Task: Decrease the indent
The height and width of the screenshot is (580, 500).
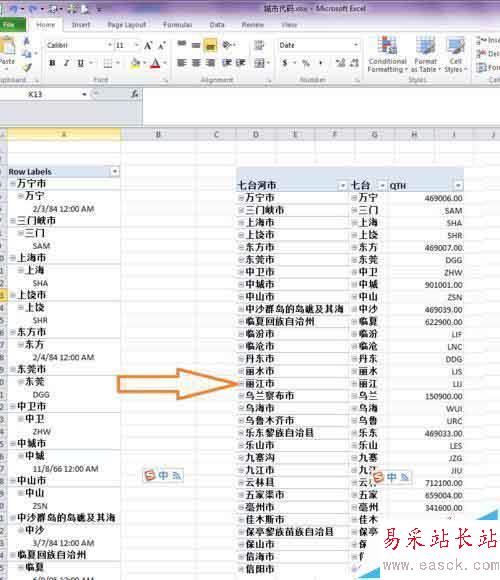Action: point(227,63)
